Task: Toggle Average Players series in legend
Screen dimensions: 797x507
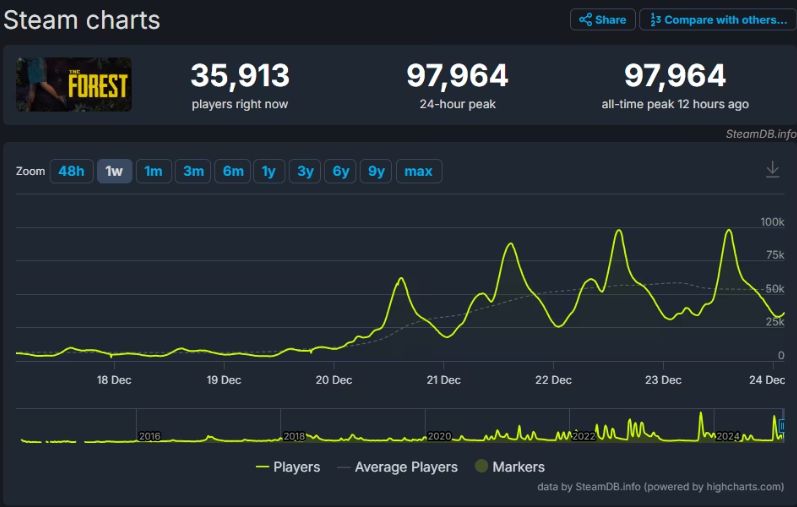Action: [x=397, y=467]
